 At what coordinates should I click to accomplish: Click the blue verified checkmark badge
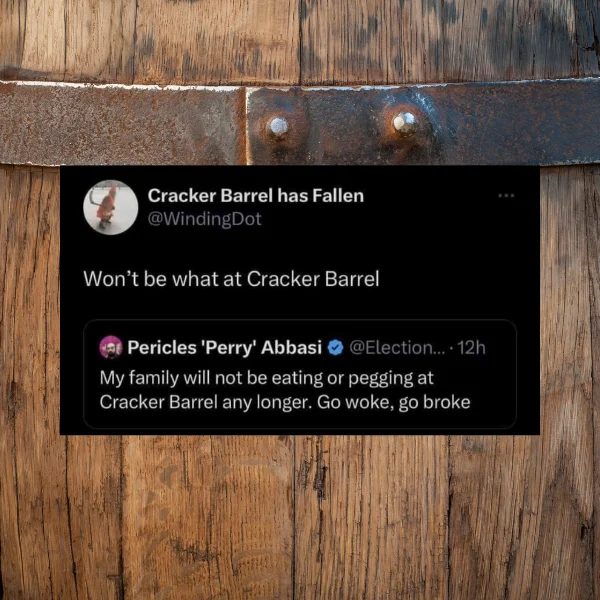(x=336, y=347)
